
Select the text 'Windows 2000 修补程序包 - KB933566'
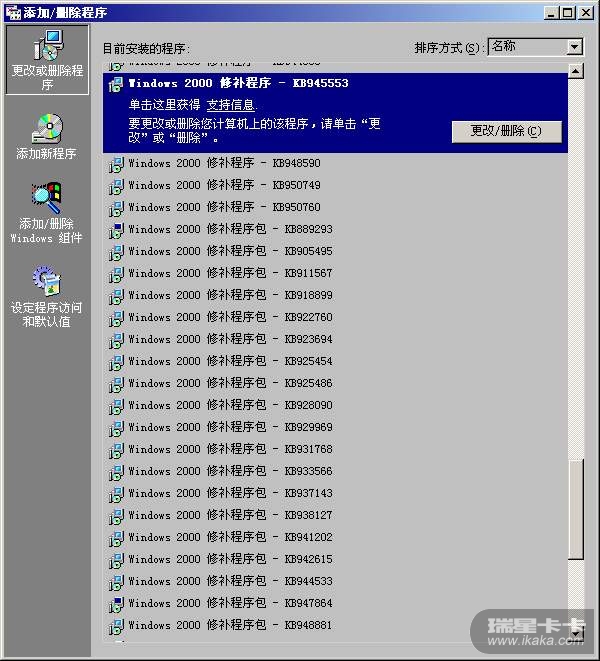pyautogui.click(x=230, y=471)
